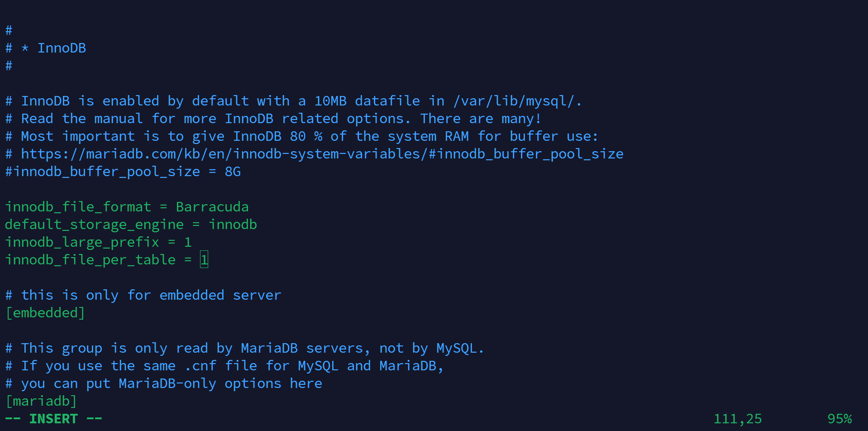
Task: Click the 95% file position indicator
Action: coord(839,419)
